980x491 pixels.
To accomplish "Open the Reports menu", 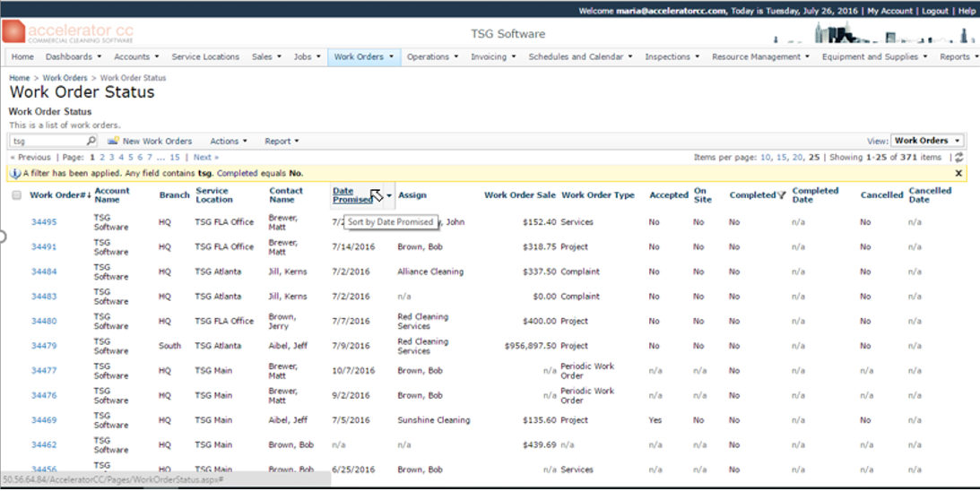I will (x=958, y=56).
